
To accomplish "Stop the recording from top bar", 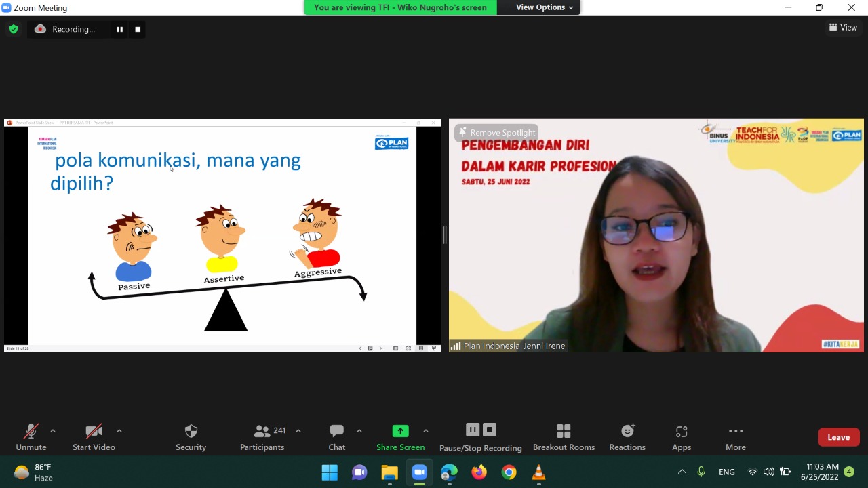I will 138,29.
